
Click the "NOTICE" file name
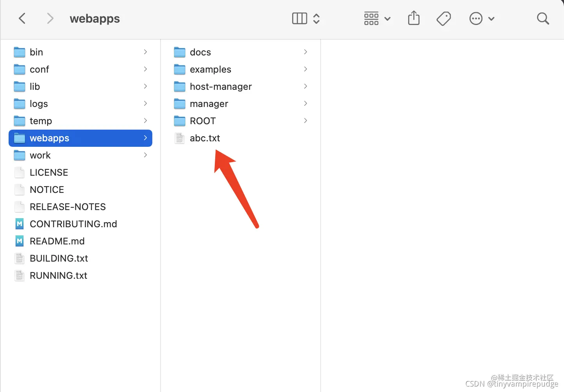coord(47,189)
